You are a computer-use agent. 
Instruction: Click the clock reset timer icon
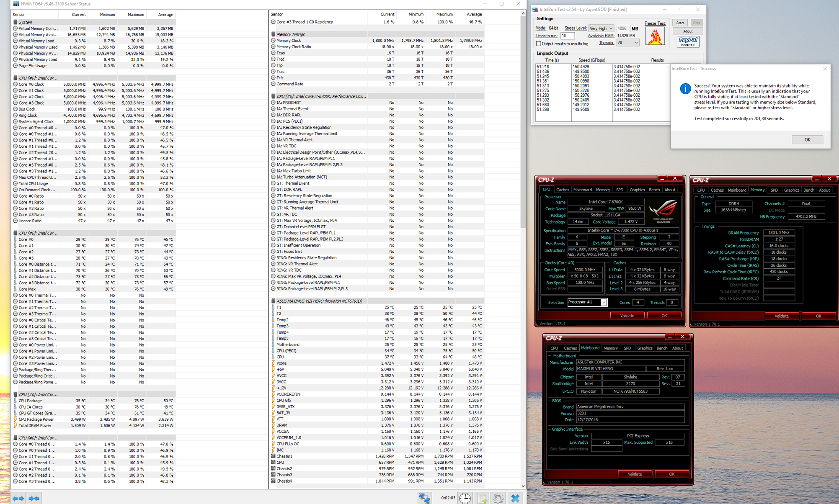pyautogui.click(x=465, y=498)
